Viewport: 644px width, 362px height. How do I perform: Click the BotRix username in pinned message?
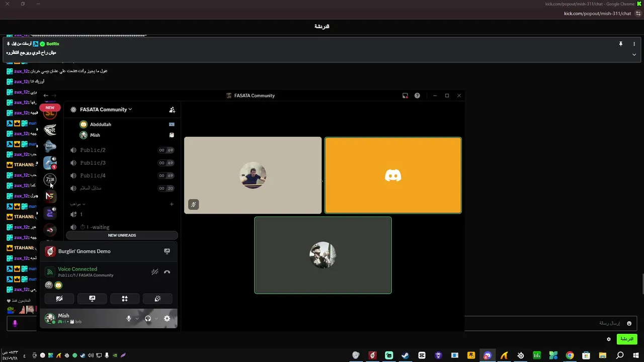(x=53, y=44)
